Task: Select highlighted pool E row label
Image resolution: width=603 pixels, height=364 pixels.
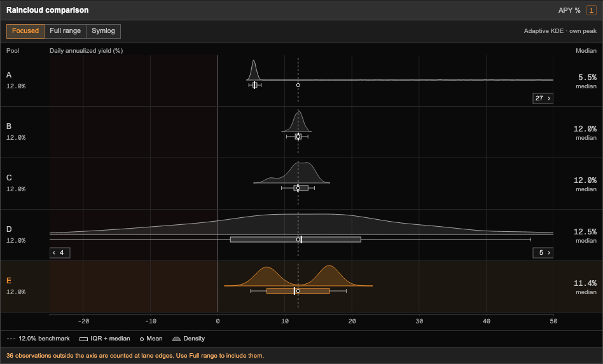Action: (9, 281)
